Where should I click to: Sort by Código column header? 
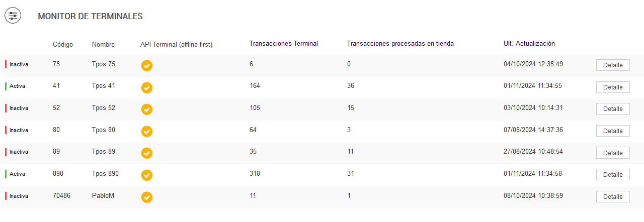63,44
